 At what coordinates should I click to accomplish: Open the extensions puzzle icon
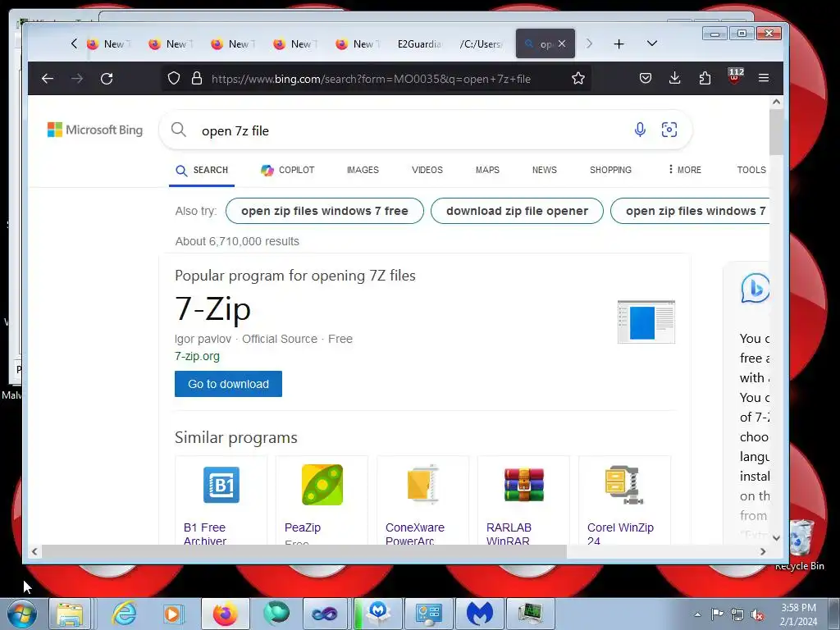coord(705,78)
